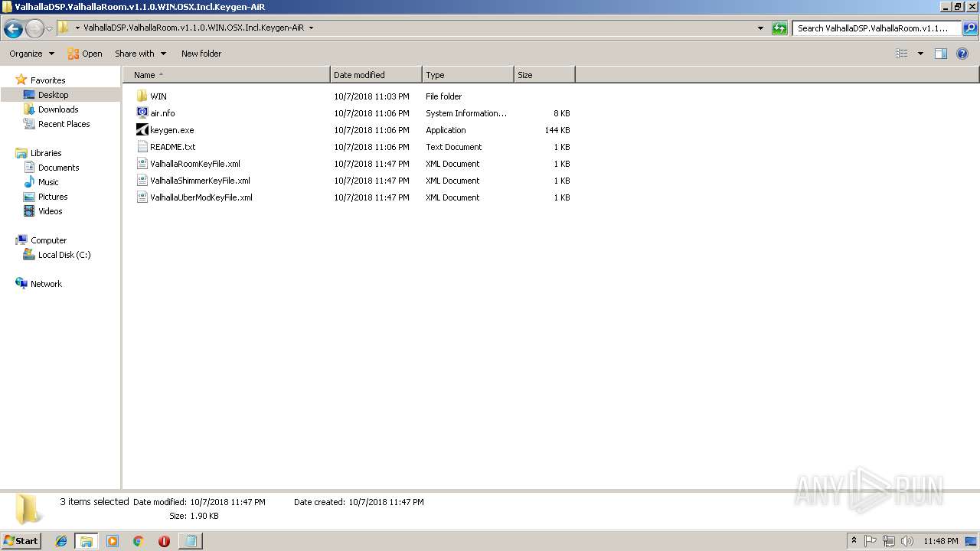Click the Change your view icon
The height and width of the screenshot is (551, 980).
click(902, 54)
